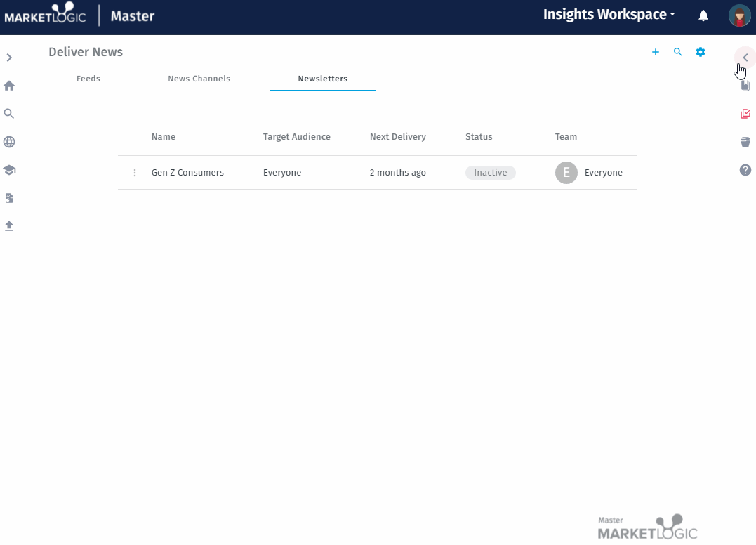Open the user profile avatar

tap(739, 15)
